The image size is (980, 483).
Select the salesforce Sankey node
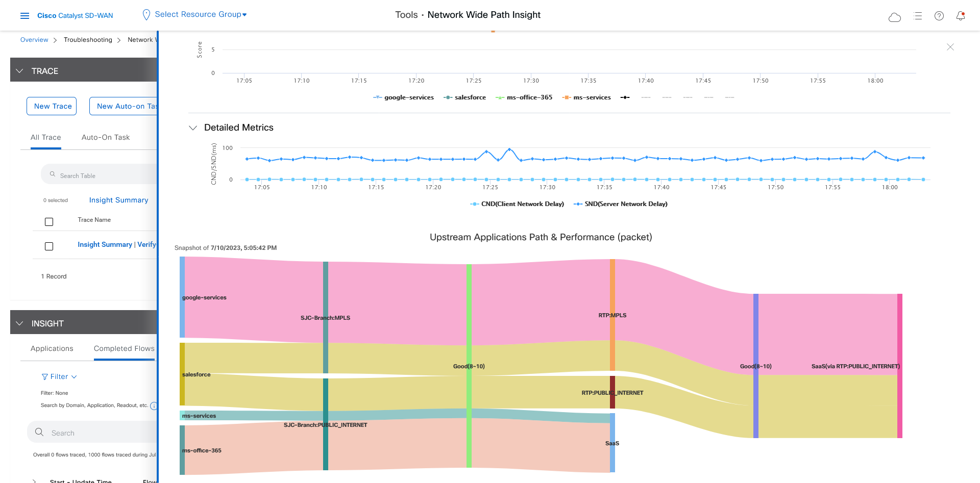[182, 374]
